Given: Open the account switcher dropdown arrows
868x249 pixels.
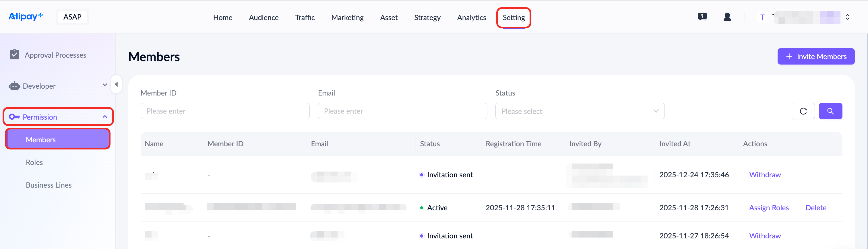Looking at the screenshot, I should coord(847,17).
